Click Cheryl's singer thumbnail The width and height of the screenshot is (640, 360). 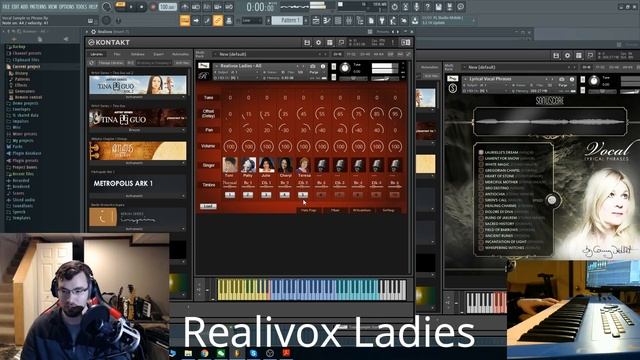point(285,164)
